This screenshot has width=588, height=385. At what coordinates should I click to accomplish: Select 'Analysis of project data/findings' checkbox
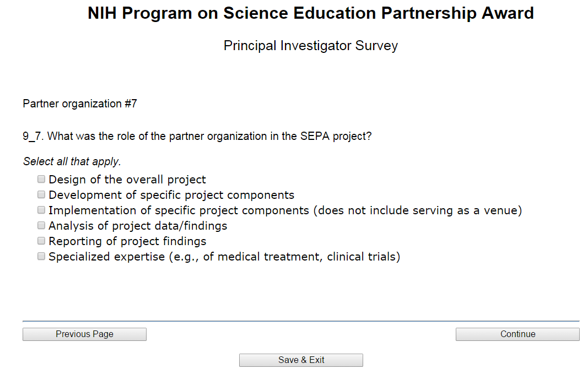coord(41,225)
